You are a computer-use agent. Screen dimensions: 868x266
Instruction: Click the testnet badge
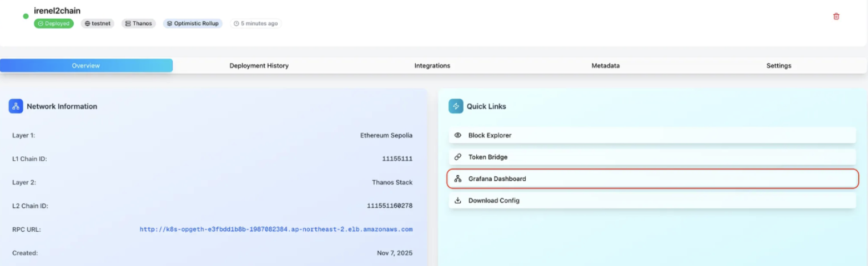tap(98, 23)
